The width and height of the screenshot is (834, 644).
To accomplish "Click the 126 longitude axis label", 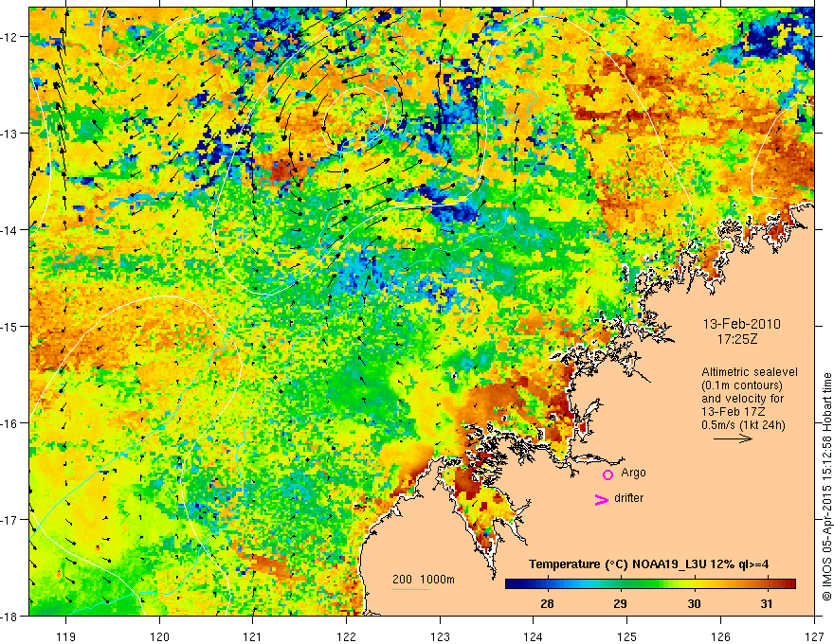I will point(720,636).
